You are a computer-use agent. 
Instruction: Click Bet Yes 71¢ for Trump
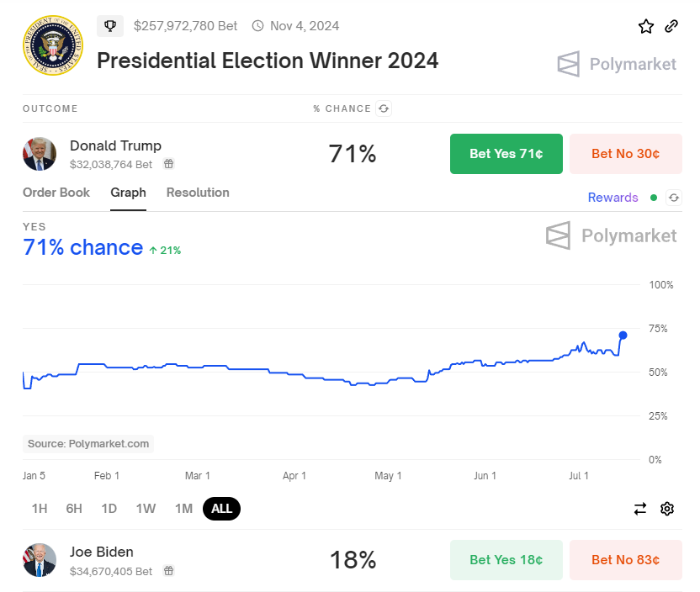pos(506,154)
